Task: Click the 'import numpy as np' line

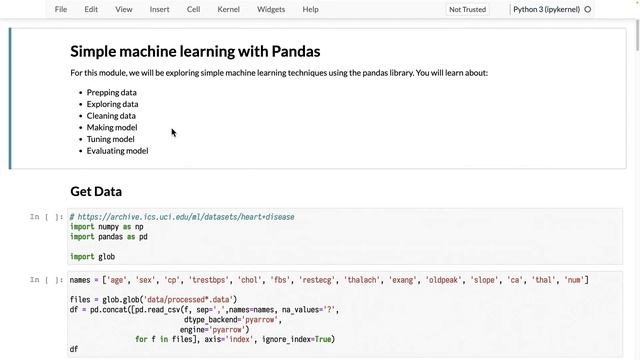Action: pos(107,227)
